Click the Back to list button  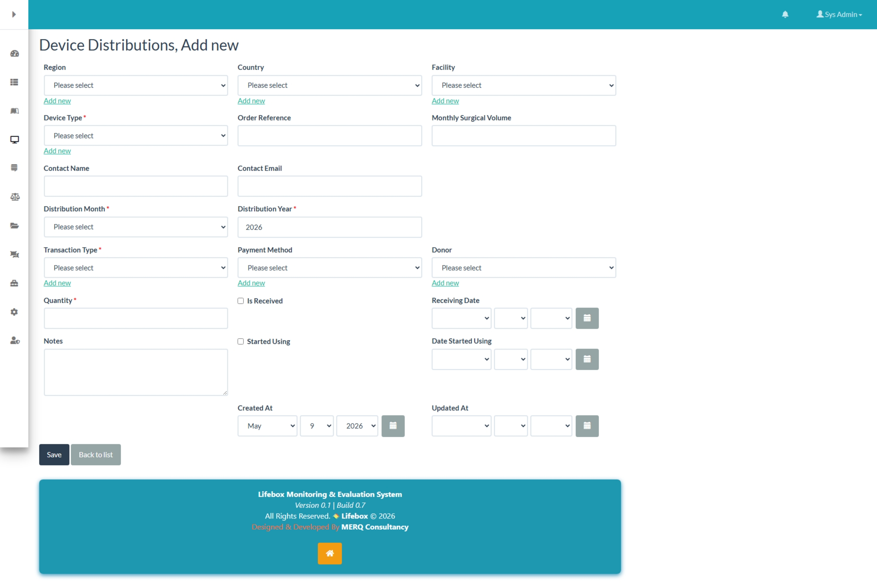(x=96, y=455)
